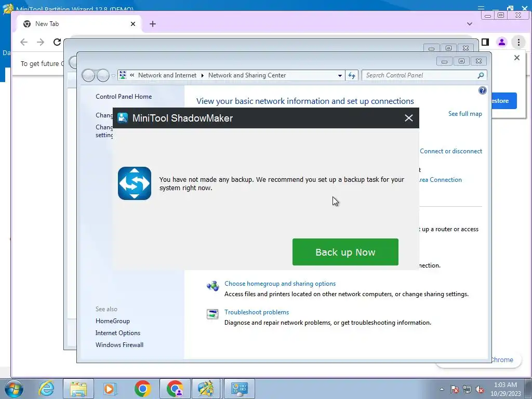Close the MiniTool ShadowMaker dialog
The height and width of the screenshot is (399, 532).
(x=408, y=118)
